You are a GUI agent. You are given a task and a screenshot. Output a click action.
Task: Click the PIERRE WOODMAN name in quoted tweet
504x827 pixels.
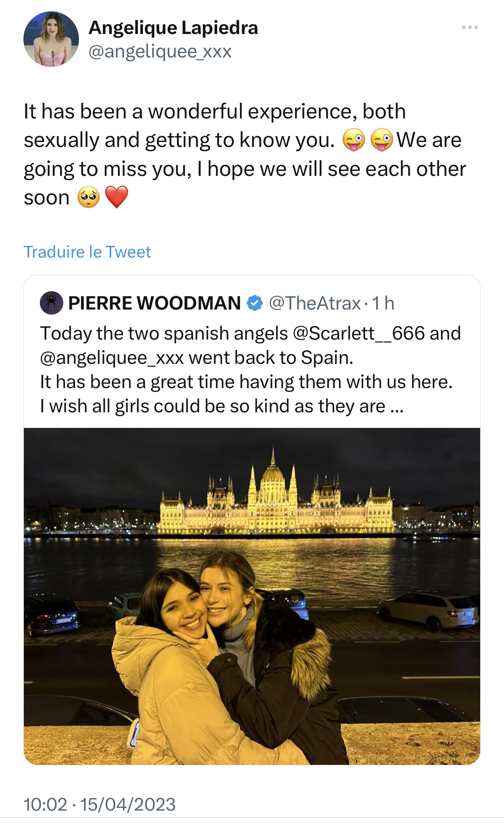[154, 303]
